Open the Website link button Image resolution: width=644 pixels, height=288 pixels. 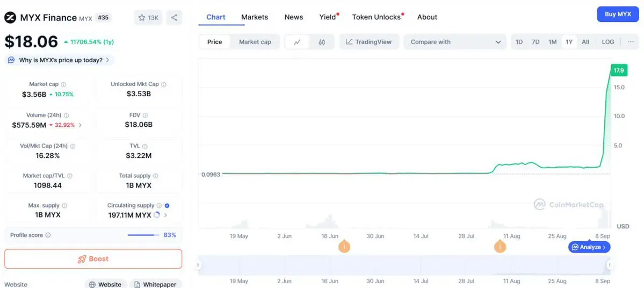(x=106, y=284)
